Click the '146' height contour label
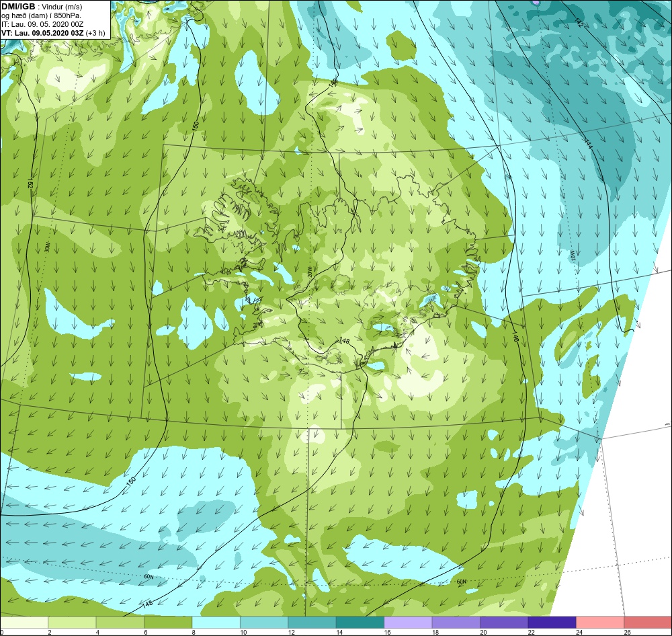 515,336
